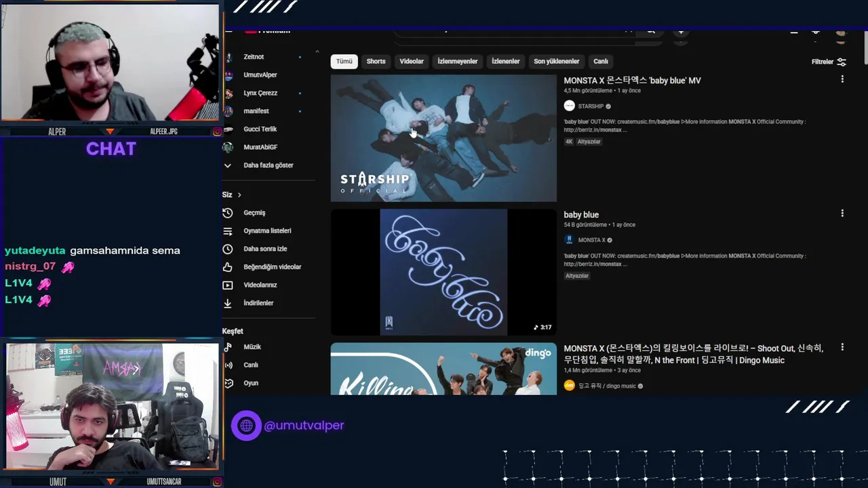
Task: Select the Tümü filter chip
Action: (344, 61)
